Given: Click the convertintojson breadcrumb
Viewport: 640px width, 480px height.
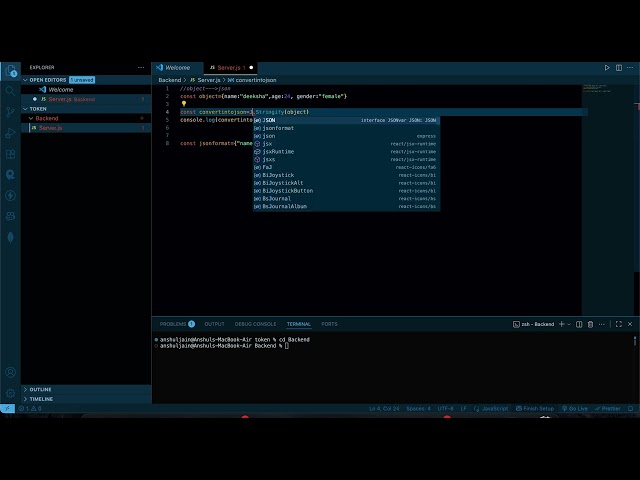Looking at the screenshot, I should 252,80.
